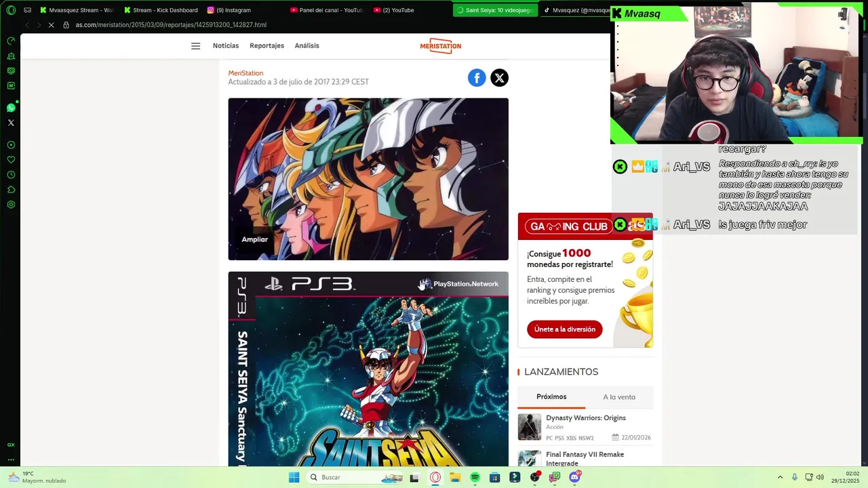This screenshot has height=488, width=868.
Task: Switch to Mvaasquez Stream tab
Action: coord(77,10)
